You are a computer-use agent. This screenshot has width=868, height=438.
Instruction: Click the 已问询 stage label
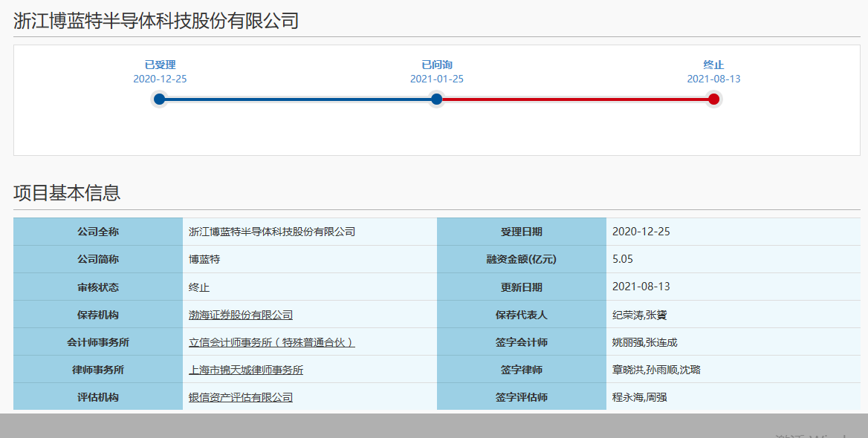[x=437, y=65]
